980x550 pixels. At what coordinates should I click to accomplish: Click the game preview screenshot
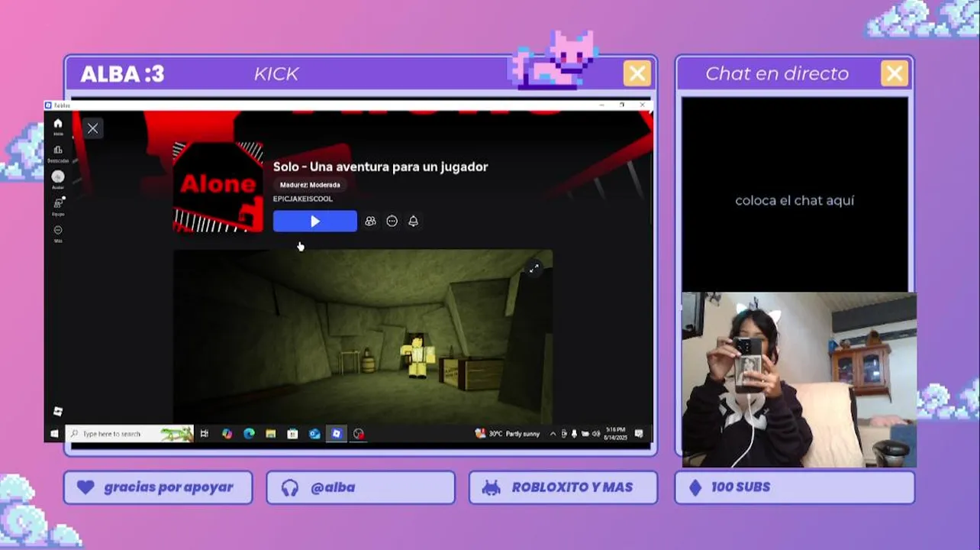[363, 336]
